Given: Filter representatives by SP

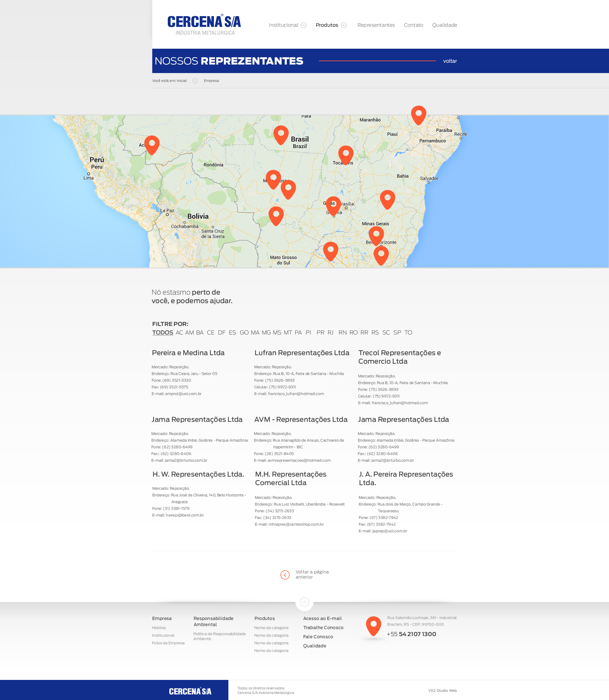Looking at the screenshot, I should pos(397,333).
